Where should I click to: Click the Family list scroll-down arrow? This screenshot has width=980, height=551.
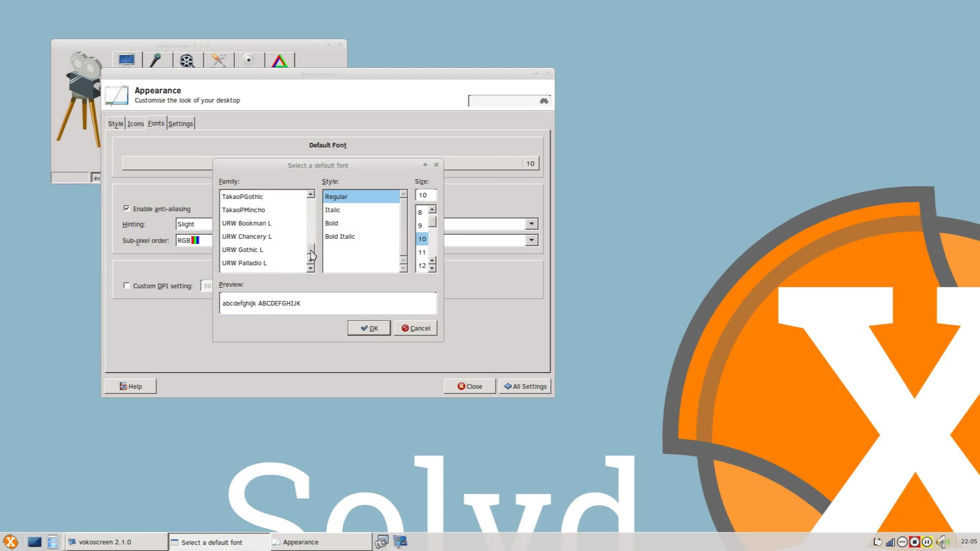coord(311,268)
